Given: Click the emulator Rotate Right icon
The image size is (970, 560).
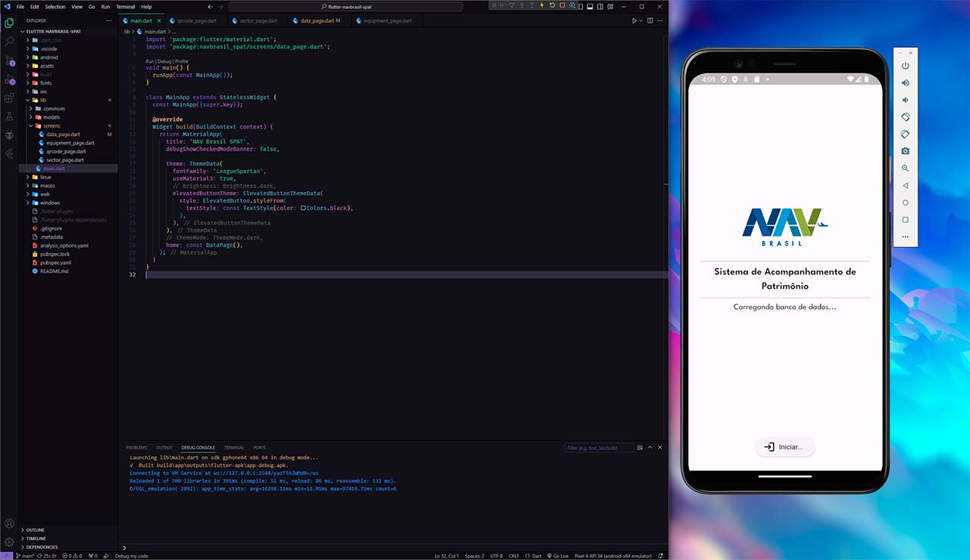Looking at the screenshot, I should click(905, 134).
